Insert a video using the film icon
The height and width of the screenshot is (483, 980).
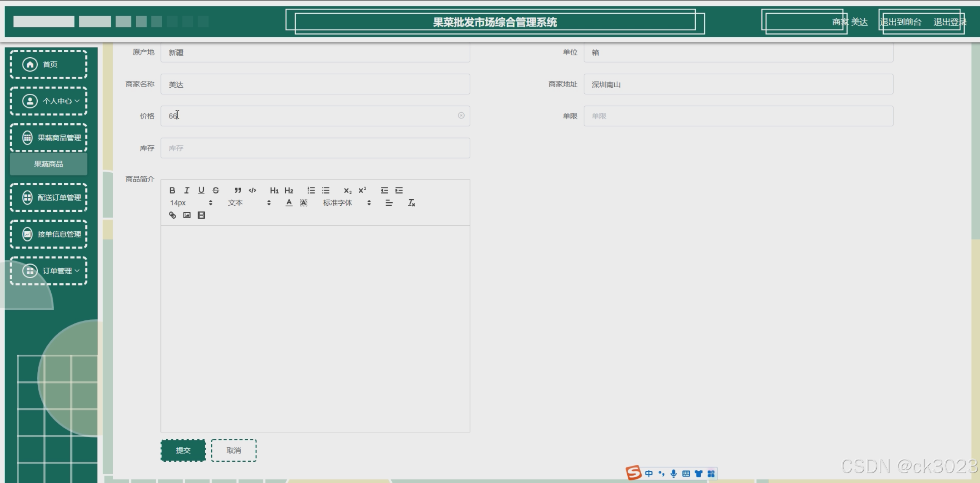pos(201,215)
